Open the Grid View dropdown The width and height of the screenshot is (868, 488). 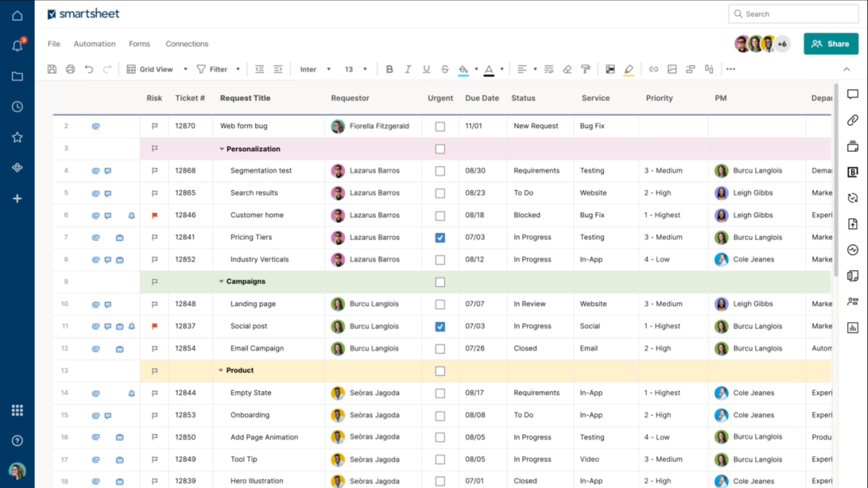[x=185, y=69]
